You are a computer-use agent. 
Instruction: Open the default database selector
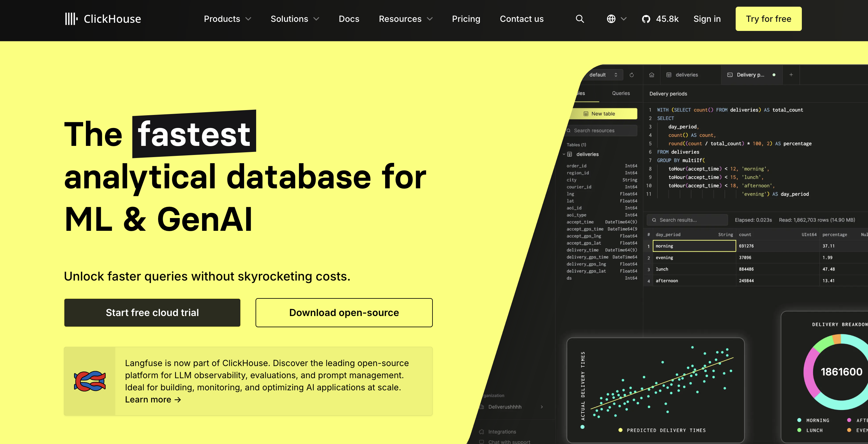602,75
